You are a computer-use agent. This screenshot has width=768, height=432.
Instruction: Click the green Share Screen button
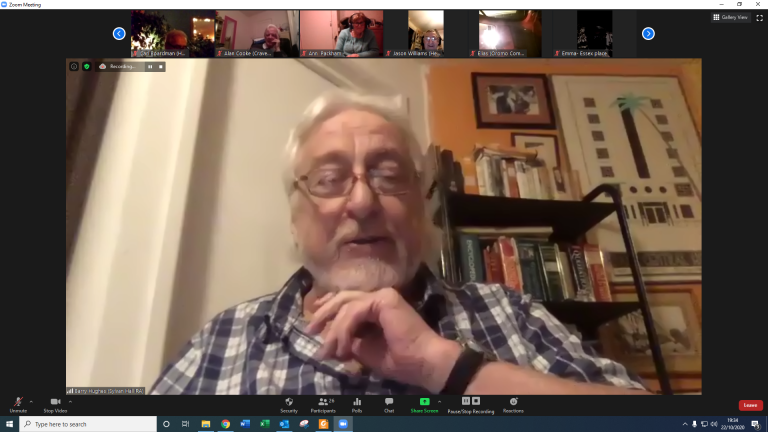[424, 405]
